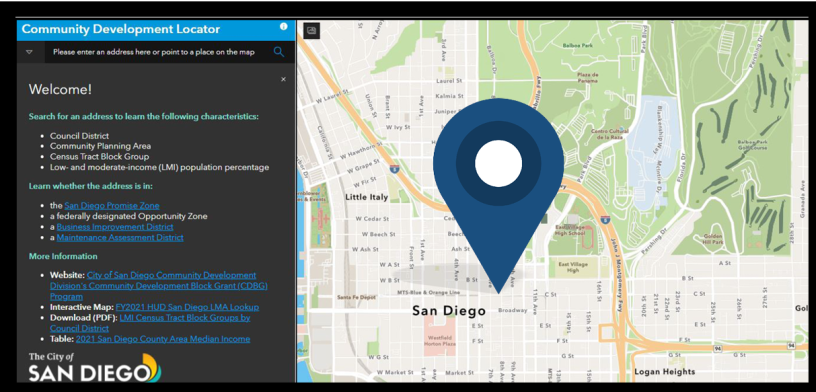
Task: Click the Logan Heights label on map
Action: click(x=665, y=372)
